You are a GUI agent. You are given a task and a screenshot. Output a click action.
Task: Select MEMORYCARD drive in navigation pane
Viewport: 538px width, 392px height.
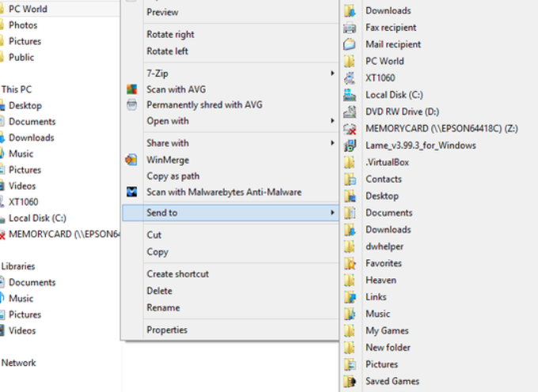pos(64,234)
